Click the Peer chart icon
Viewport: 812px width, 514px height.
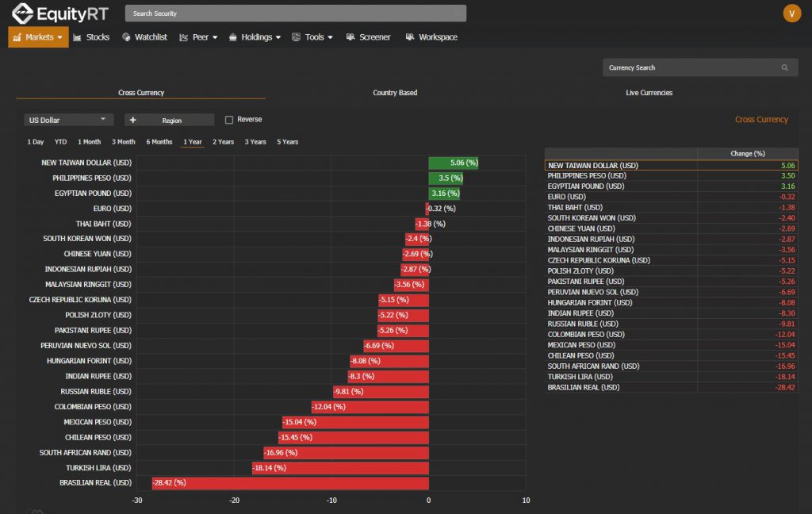[183, 37]
